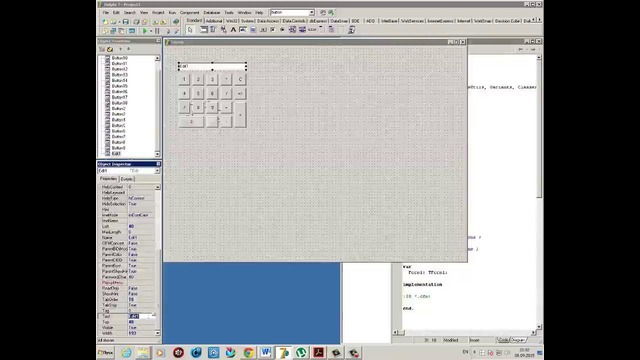The image size is (640, 360).
Task: Switch to the Data Access palette tab
Action: 268,21
